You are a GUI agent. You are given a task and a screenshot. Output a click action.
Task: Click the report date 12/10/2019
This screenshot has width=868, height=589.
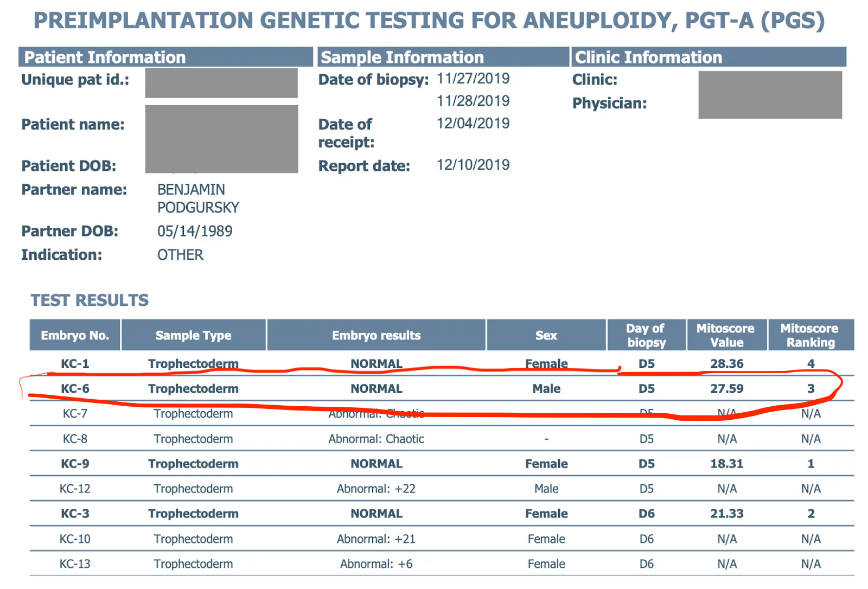(473, 165)
